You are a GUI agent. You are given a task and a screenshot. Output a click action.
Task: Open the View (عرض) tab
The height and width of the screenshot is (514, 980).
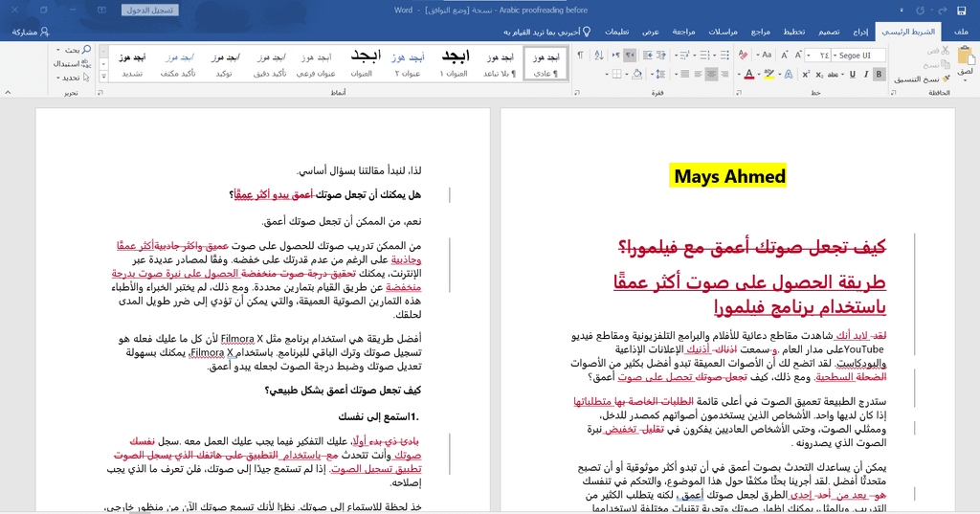[x=651, y=32]
